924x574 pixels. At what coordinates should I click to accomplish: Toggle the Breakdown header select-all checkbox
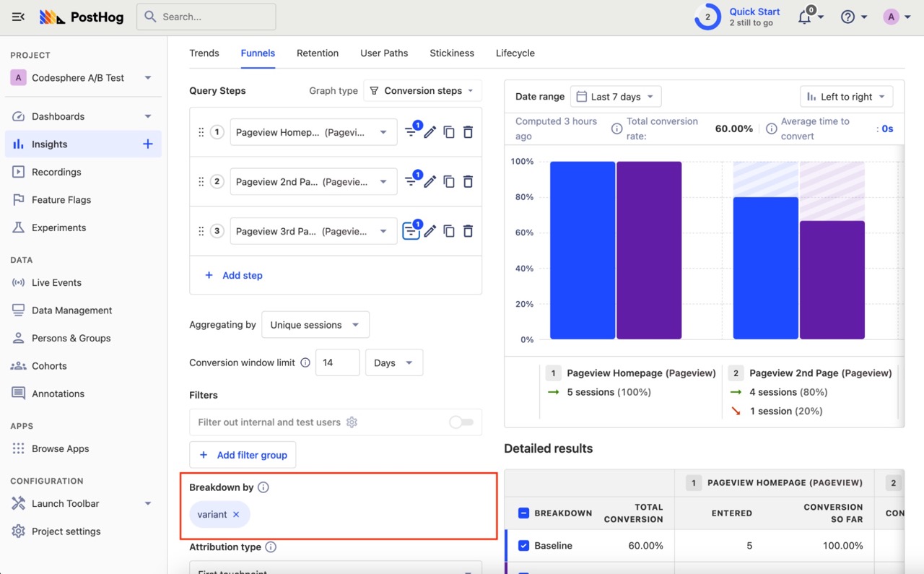(x=524, y=513)
